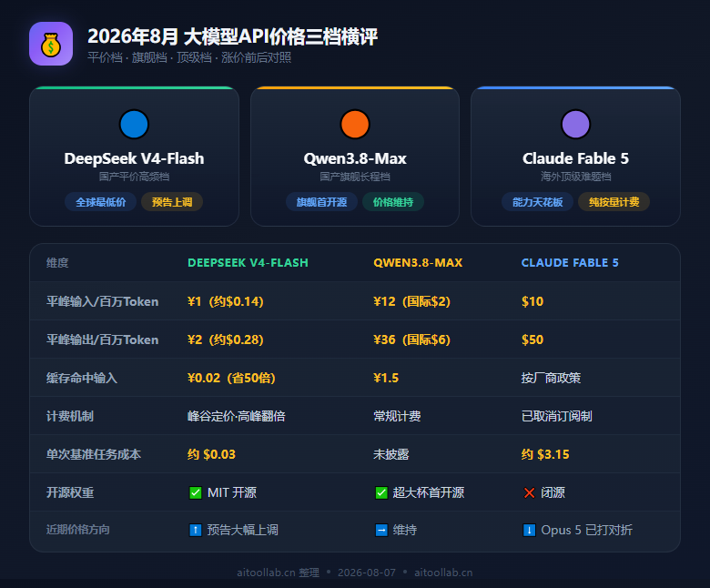Click the purple Claude Fable 5 circle icon
Screen dimensions: 710x588
575,124
